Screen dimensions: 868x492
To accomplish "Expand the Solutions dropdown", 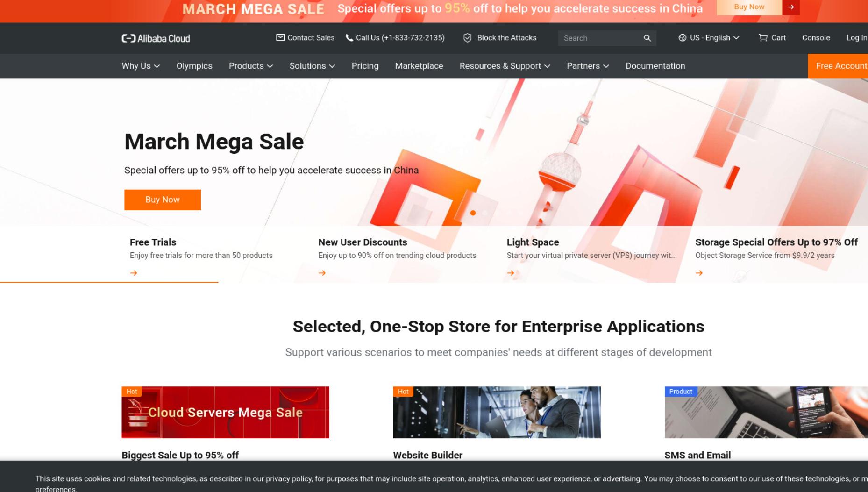I will point(312,66).
